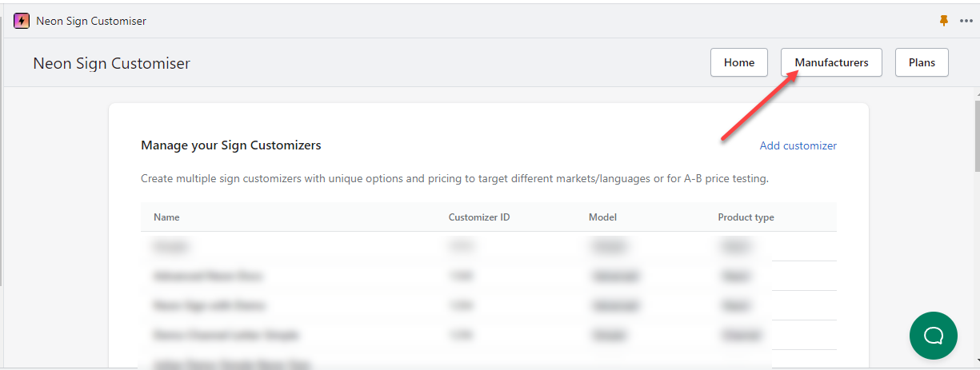This screenshot has width=980, height=370.
Task: Click the orange pin icon
Action: pyautogui.click(x=944, y=21)
